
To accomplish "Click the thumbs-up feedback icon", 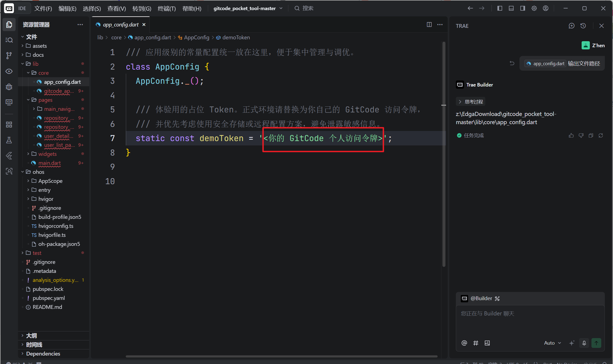I will pyautogui.click(x=571, y=136).
